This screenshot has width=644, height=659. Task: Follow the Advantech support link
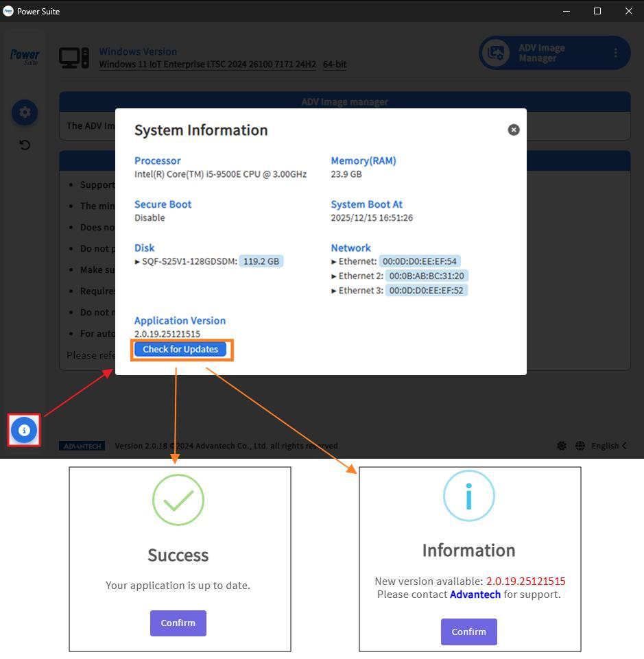tap(475, 595)
